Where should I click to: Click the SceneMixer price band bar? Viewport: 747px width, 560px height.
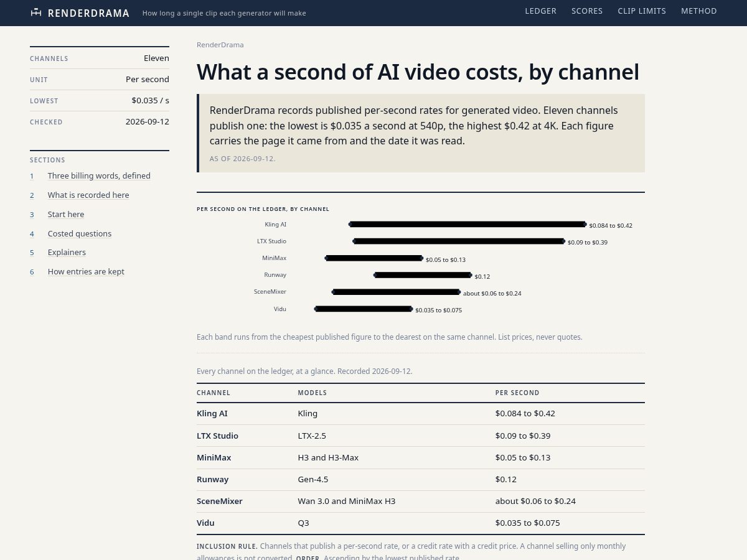[x=397, y=291]
